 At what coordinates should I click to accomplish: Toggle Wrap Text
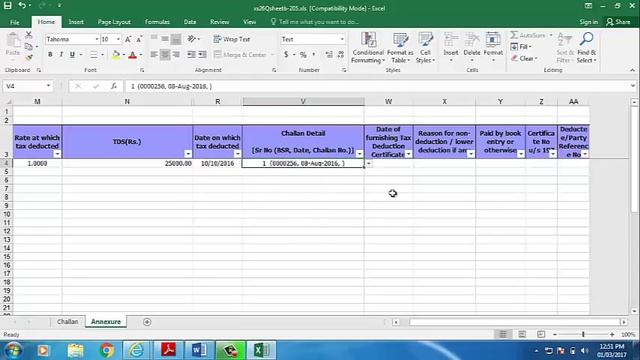pos(231,39)
